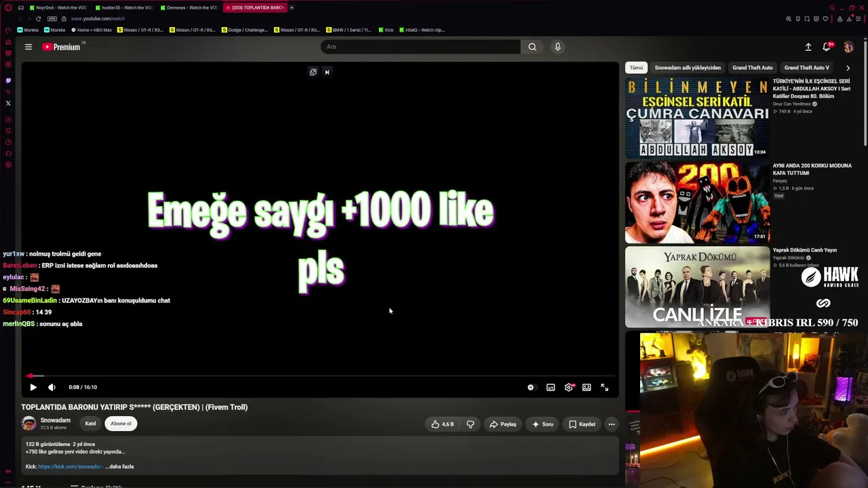The image size is (868, 488).
Task: Mute the video volume
Action: tap(52, 387)
